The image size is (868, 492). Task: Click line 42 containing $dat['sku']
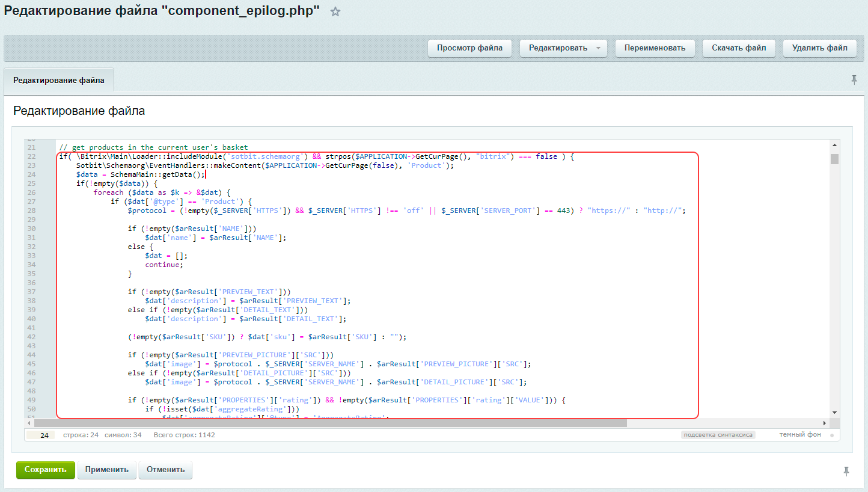click(267, 337)
